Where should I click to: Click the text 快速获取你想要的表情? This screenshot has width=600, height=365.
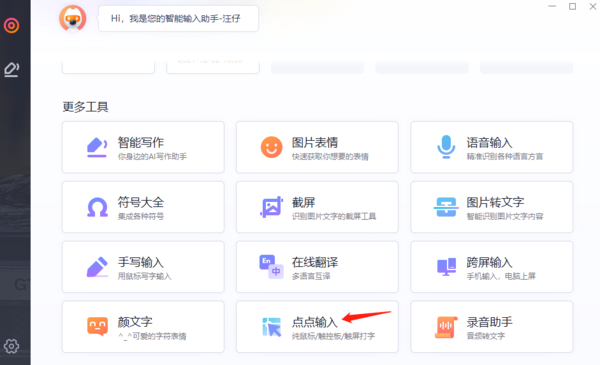click(x=330, y=156)
